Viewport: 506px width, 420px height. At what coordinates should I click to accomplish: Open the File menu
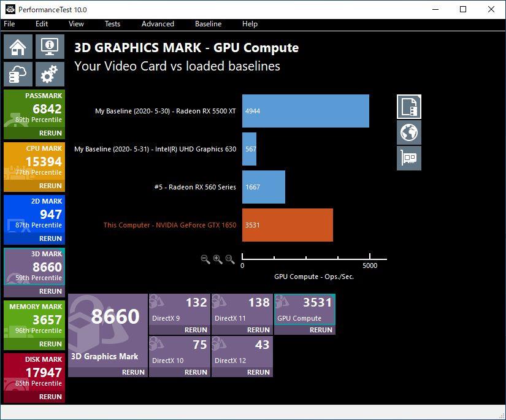point(9,24)
